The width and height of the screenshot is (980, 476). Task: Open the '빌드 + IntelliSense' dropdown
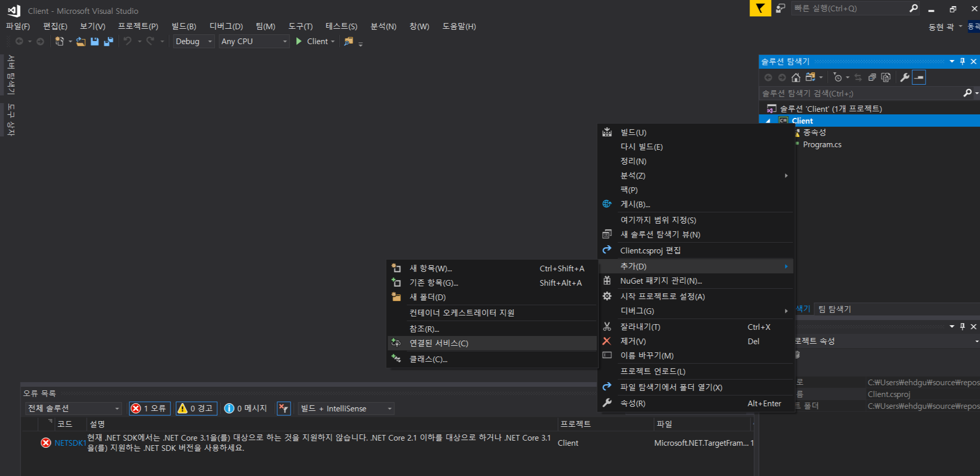tap(346, 408)
